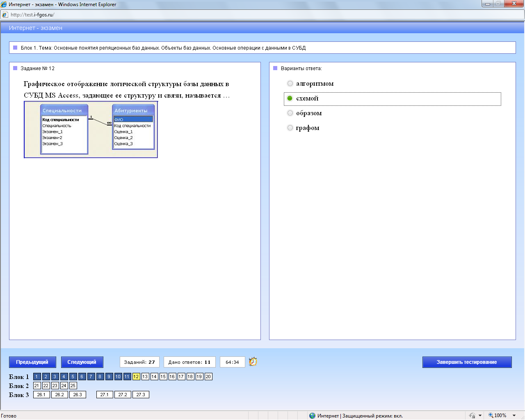Open question 13 in Блок 1
Viewport: 525px width, 420px height.
click(x=145, y=377)
